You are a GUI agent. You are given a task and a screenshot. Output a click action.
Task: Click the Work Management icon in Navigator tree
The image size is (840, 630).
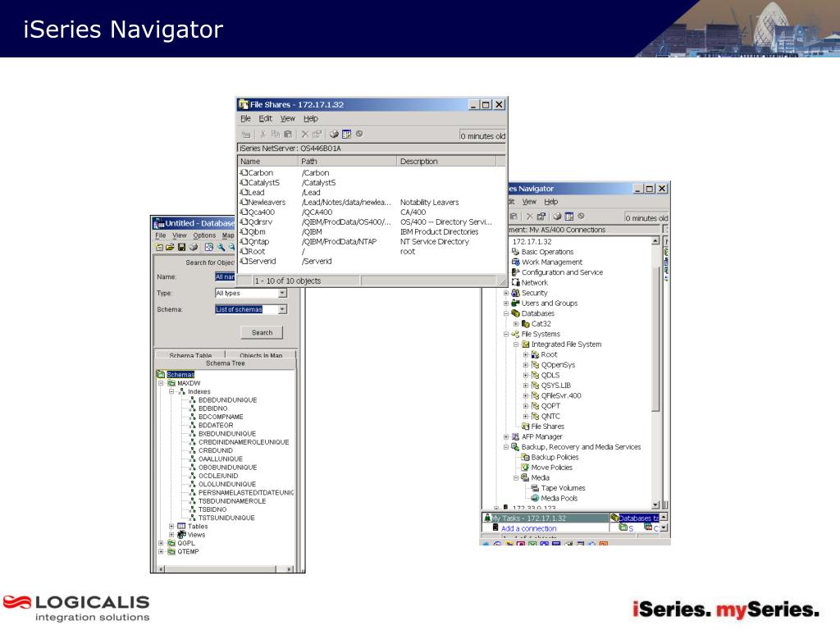515,262
